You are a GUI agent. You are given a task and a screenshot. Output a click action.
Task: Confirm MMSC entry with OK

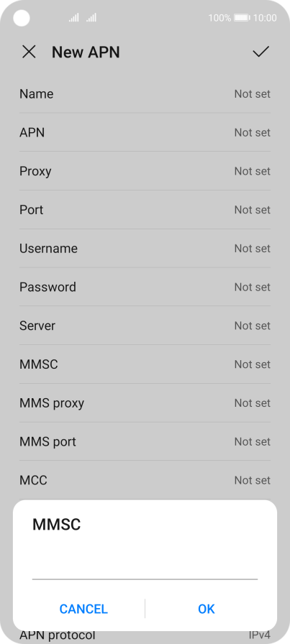pyautogui.click(x=207, y=609)
